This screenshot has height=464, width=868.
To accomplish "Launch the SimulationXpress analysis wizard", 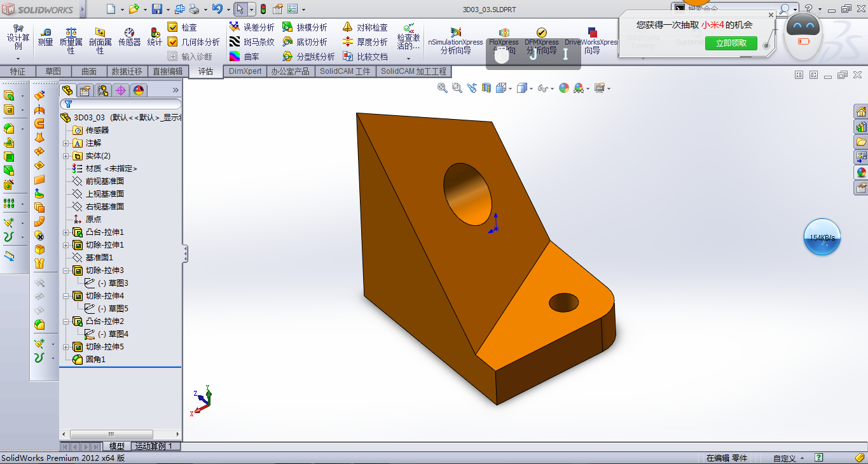I will tap(455, 41).
